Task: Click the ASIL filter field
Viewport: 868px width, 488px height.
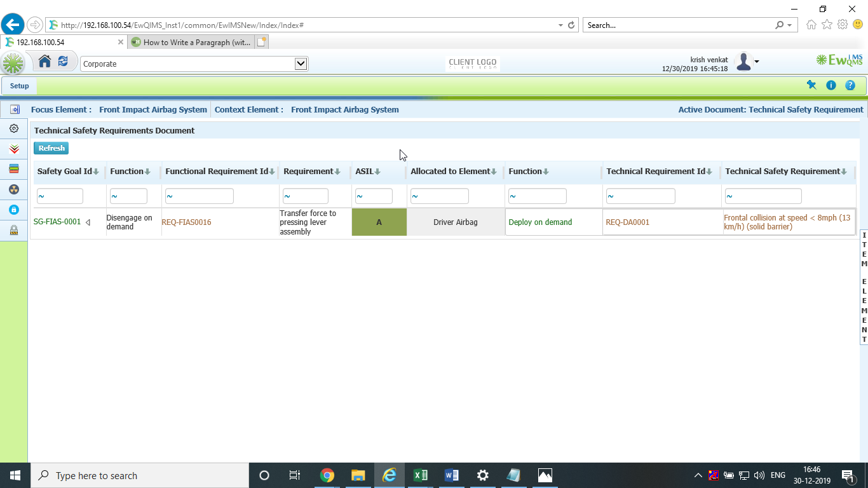Action: click(x=374, y=196)
